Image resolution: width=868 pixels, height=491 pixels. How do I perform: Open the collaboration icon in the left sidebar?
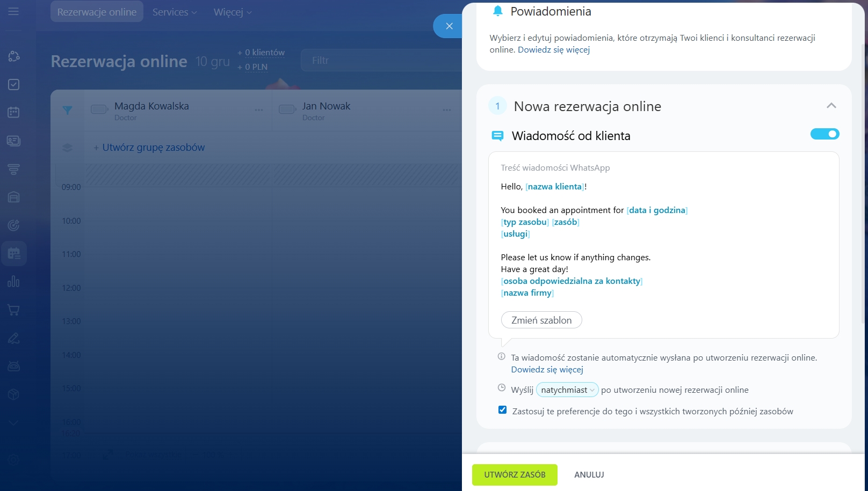point(14,56)
